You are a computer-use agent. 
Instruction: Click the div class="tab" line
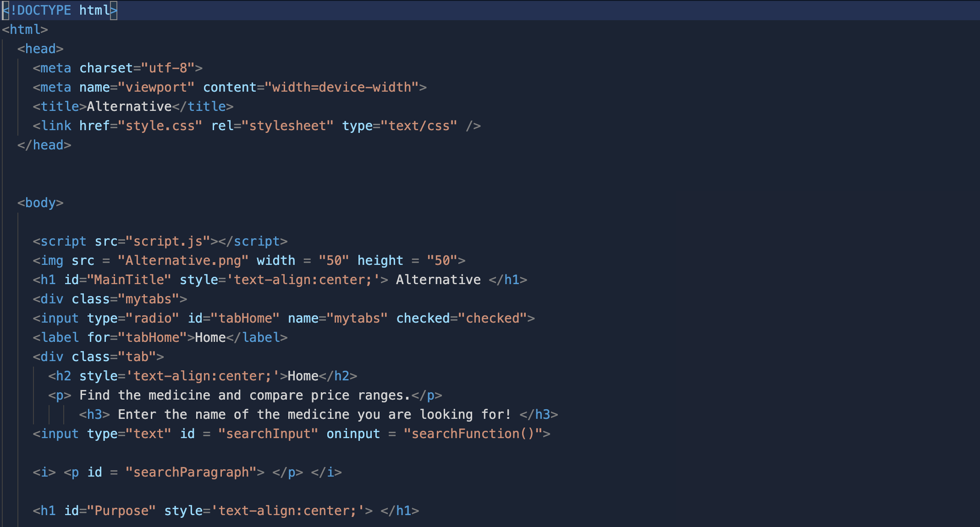pyautogui.click(x=98, y=357)
